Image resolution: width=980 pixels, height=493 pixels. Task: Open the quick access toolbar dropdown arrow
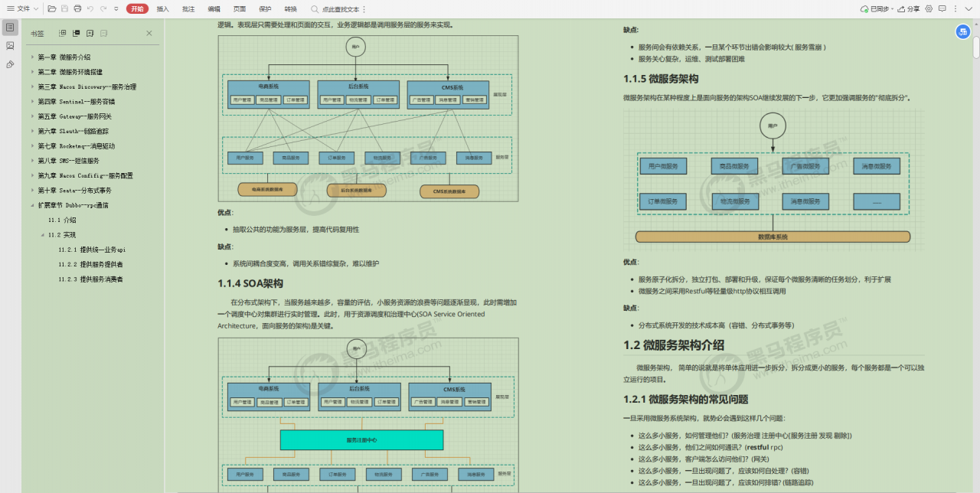[x=116, y=8]
